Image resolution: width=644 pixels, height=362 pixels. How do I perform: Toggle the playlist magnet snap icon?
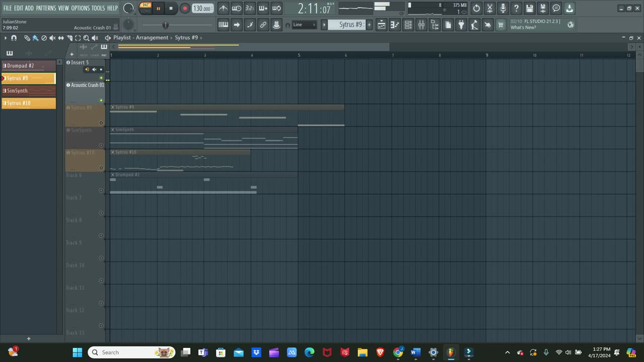[x=14, y=38]
